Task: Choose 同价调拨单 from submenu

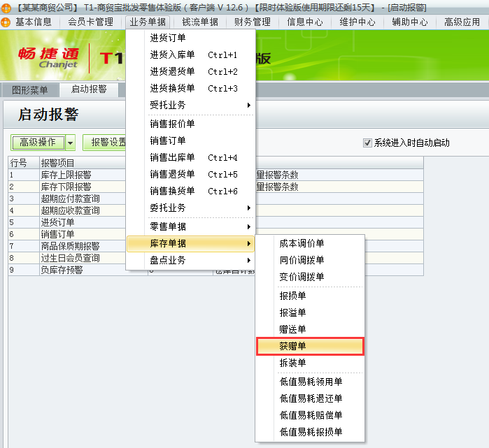Action: coord(310,260)
